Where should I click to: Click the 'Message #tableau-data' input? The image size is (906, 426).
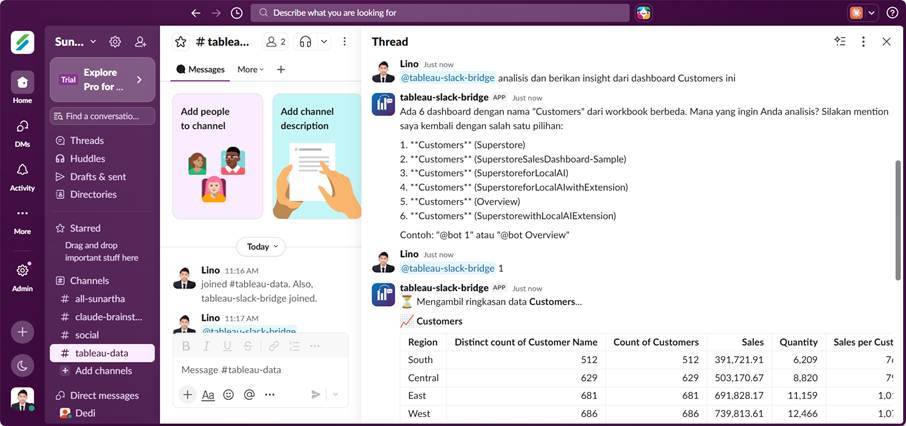click(261, 370)
